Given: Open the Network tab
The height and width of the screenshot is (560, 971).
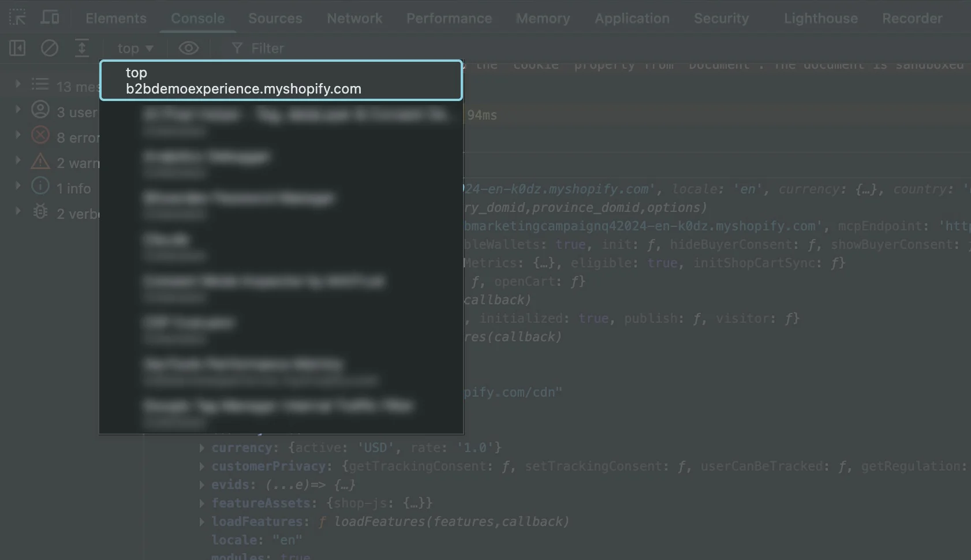Looking at the screenshot, I should pyautogui.click(x=354, y=18).
